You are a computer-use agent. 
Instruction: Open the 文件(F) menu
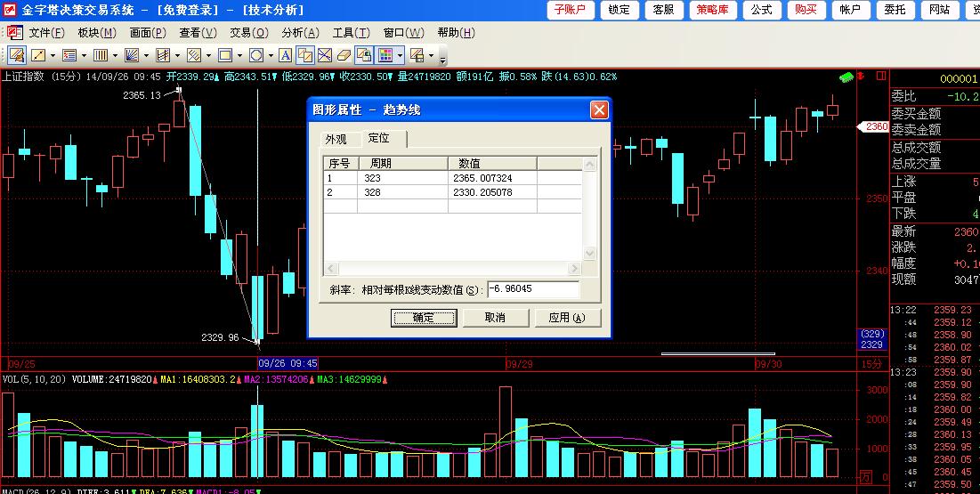(47, 33)
